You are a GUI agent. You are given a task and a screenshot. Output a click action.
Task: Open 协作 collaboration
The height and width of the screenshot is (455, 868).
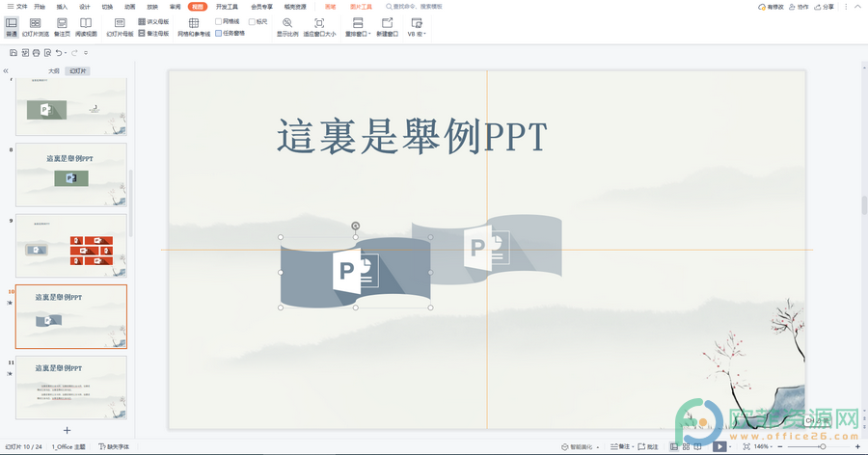799,7
